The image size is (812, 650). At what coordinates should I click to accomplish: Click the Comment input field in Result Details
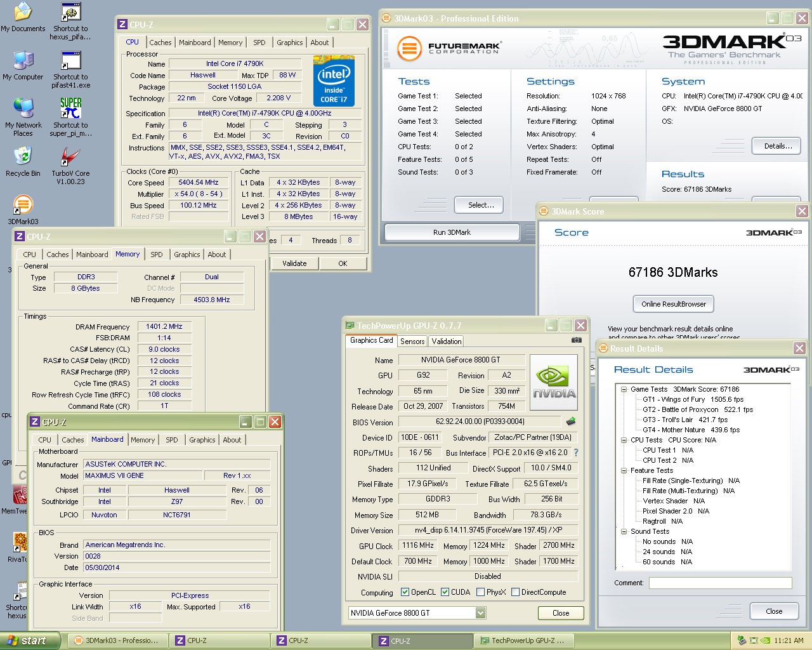[720, 583]
